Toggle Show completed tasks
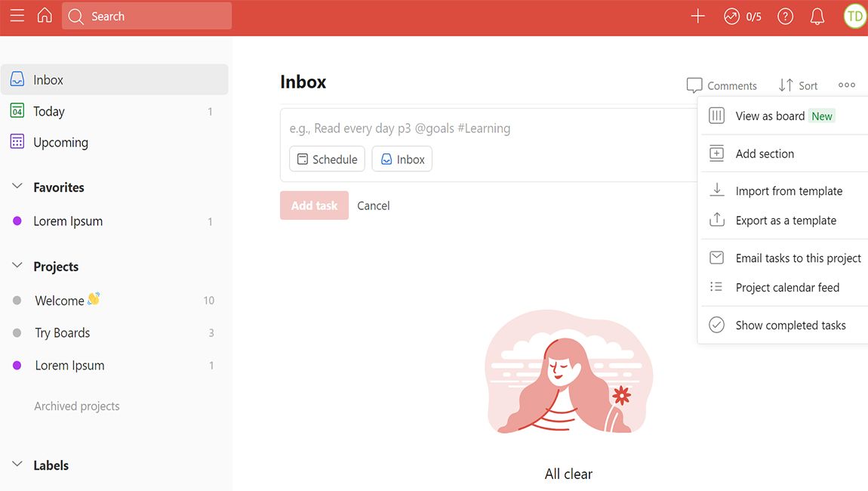The width and height of the screenshot is (868, 491). tap(790, 326)
